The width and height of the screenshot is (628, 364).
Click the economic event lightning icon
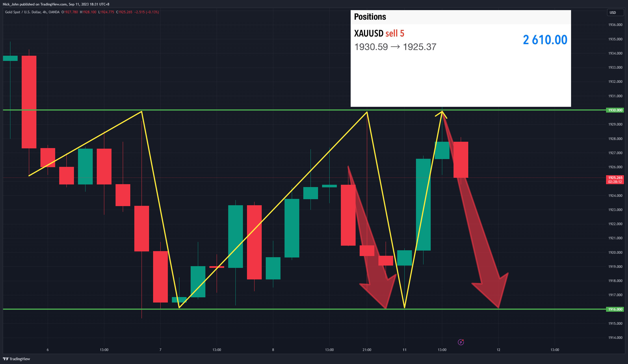point(461,342)
